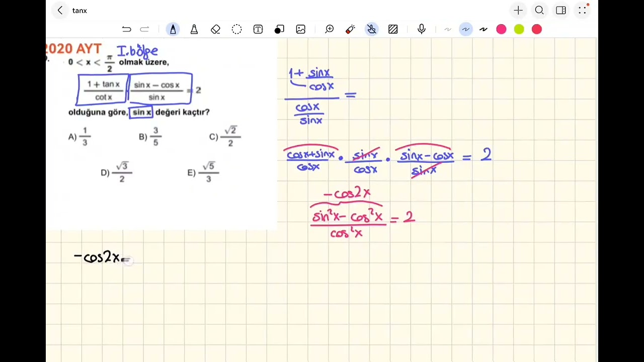Click the black handwritten '−cos2x' at the bottom
Image resolution: width=644 pixels, height=362 pixels.
(98, 257)
